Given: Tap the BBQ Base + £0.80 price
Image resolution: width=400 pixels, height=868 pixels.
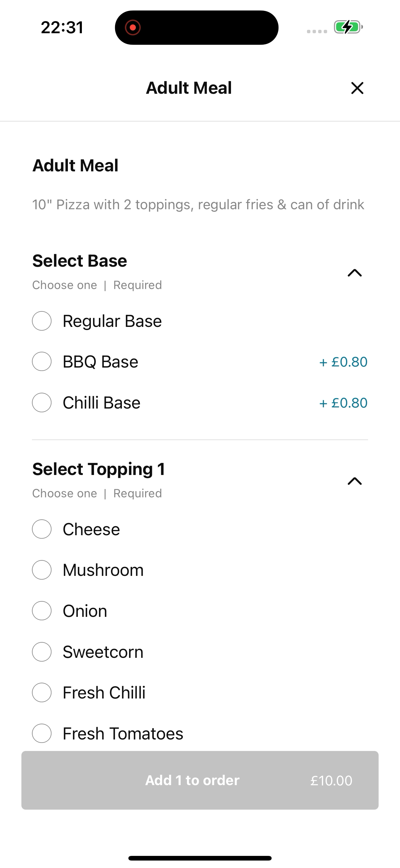Looking at the screenshot, I should tap(343, 362).
